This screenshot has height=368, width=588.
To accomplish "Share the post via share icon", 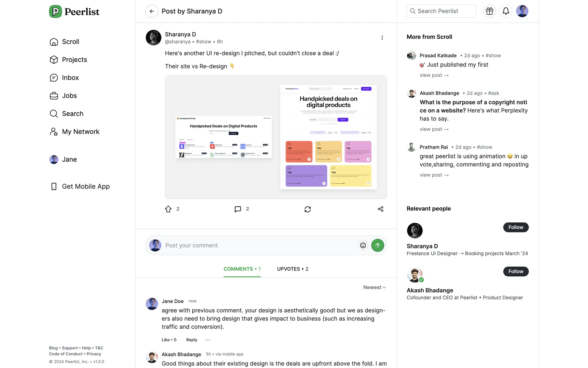I will pos(380,209).
